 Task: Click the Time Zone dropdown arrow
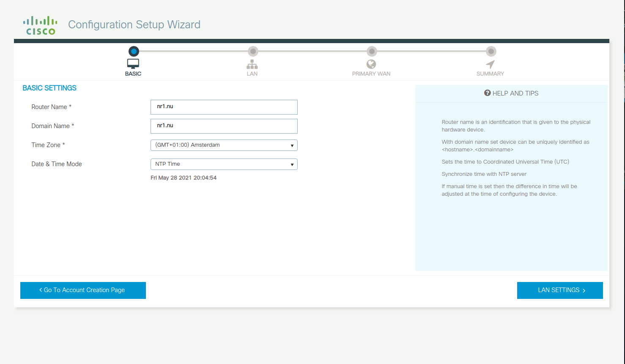point(292,145)
